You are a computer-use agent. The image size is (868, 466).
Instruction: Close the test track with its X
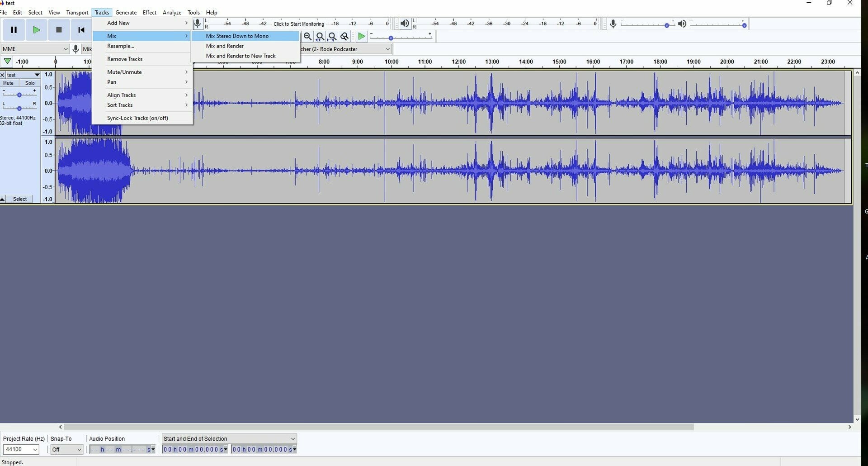click(3, 75)
